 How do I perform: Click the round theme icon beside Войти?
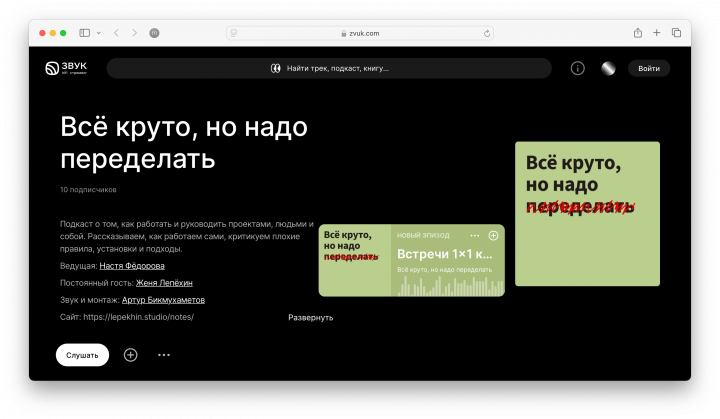coord(607,68)
